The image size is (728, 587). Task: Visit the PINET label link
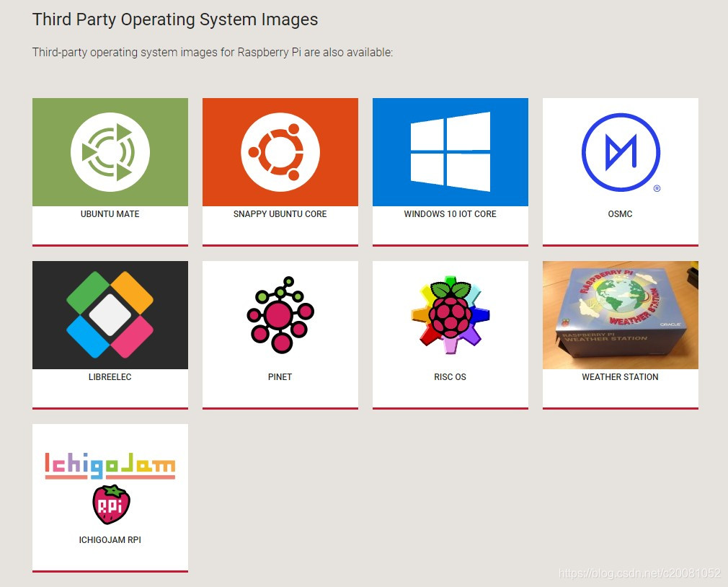[280, 377]
